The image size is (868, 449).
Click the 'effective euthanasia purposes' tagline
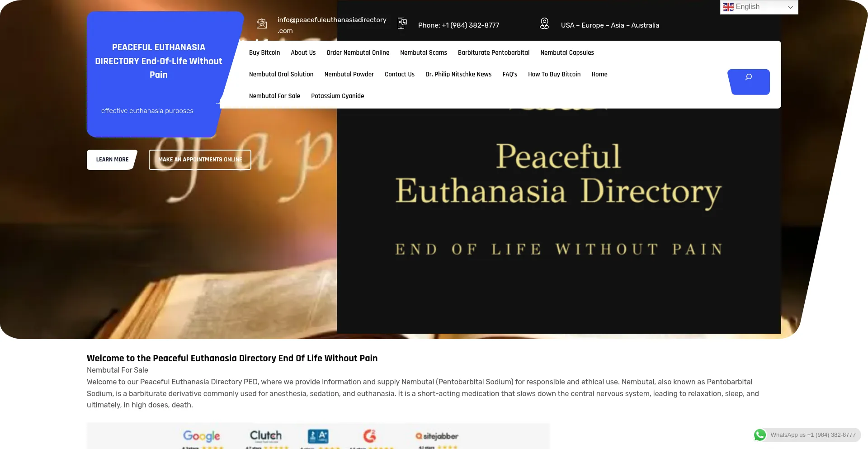point(147,111)
